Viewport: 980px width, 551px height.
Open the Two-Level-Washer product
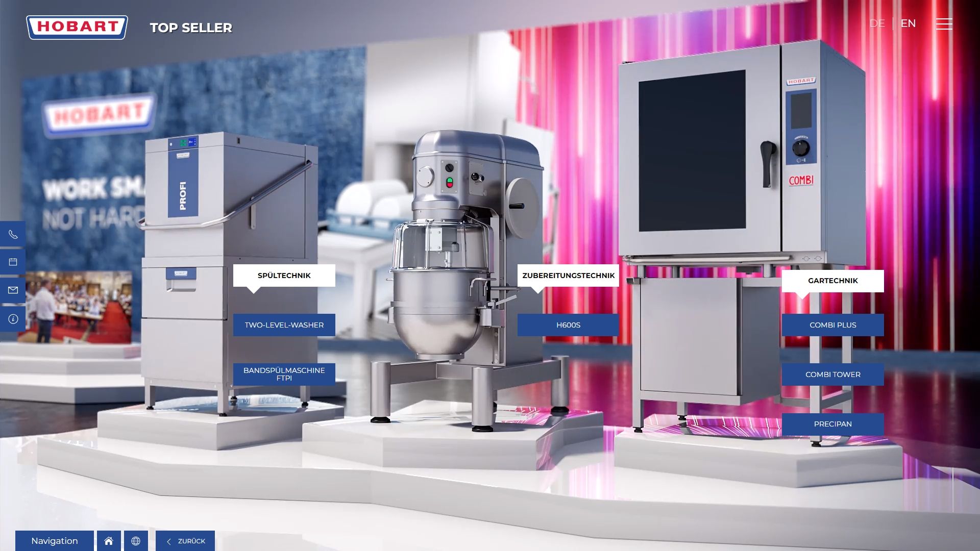pyautogui.click(x=284, y=325)
